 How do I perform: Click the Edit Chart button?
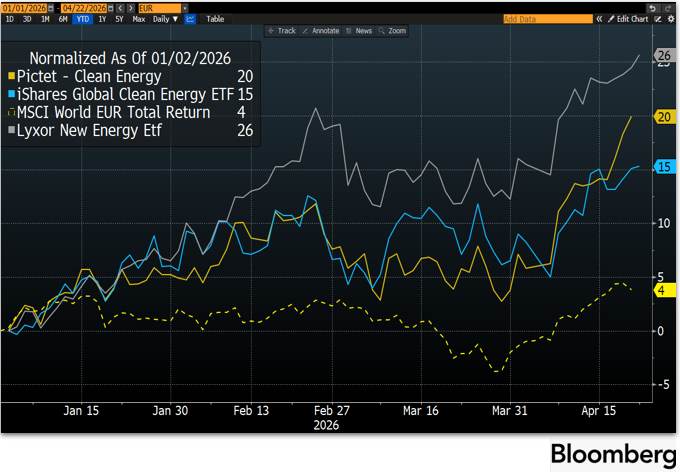[628, 19]
